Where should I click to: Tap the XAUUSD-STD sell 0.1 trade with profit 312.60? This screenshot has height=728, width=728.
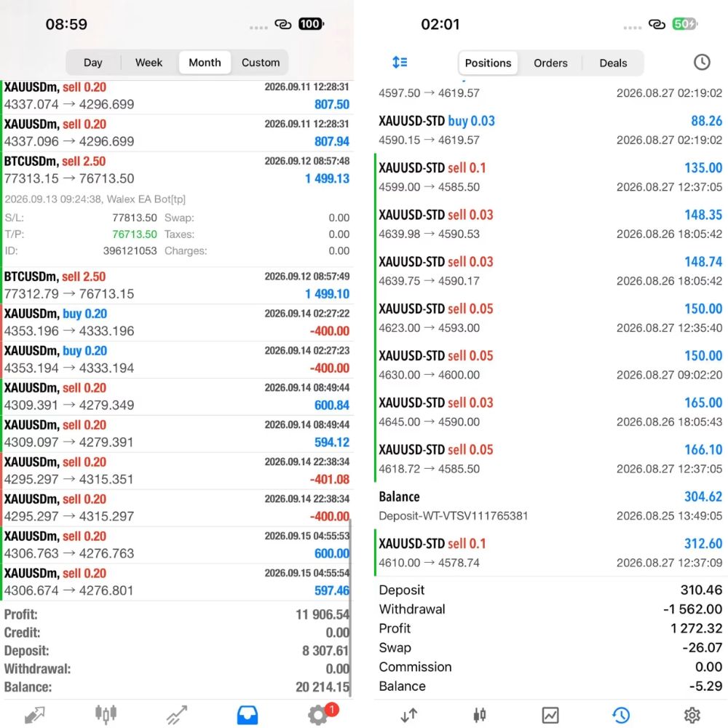(550, 553)
